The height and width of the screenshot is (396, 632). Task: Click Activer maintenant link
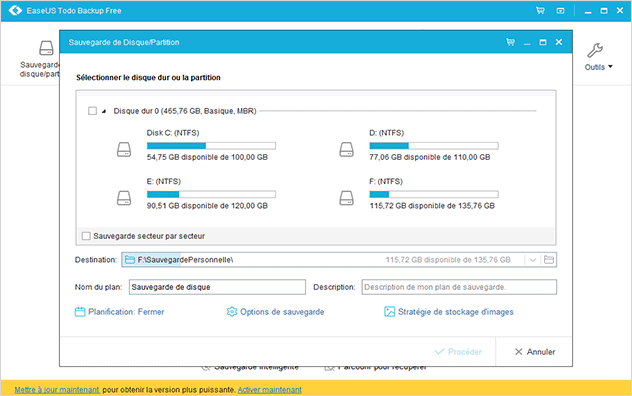(270, 390)
